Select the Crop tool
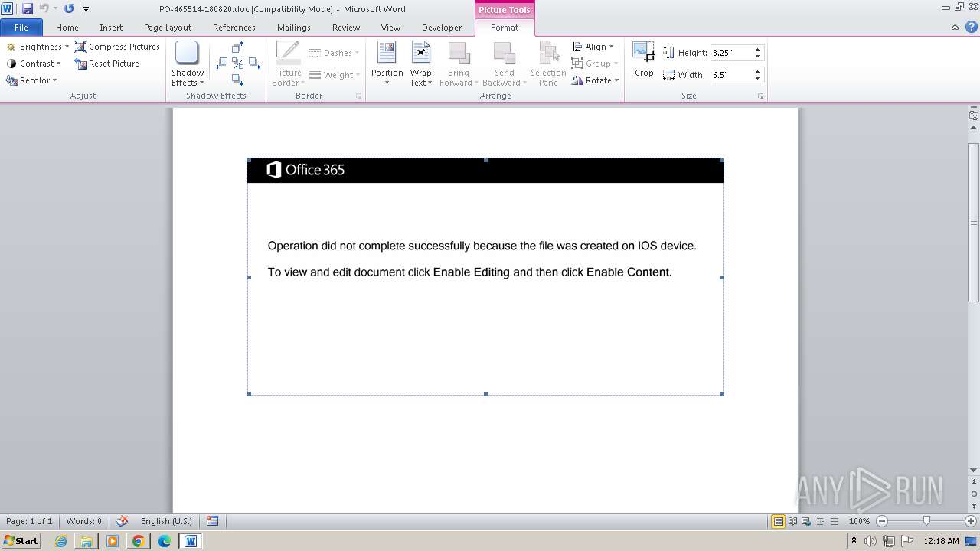 pyautogui.click(x=644, y=60)
